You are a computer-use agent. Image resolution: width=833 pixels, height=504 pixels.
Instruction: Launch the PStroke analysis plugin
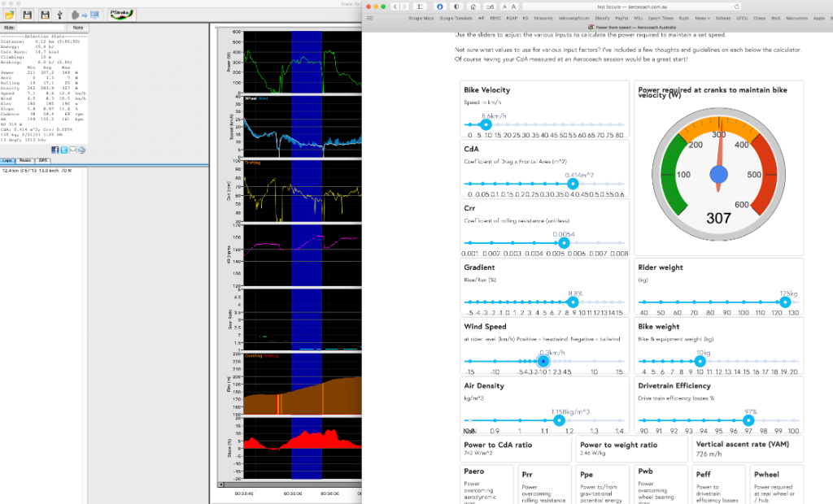(x=120, y=14)
